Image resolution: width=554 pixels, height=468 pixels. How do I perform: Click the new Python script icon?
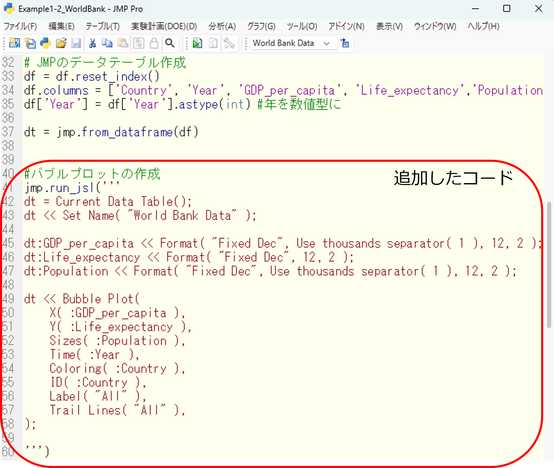(x=46, y=43)
